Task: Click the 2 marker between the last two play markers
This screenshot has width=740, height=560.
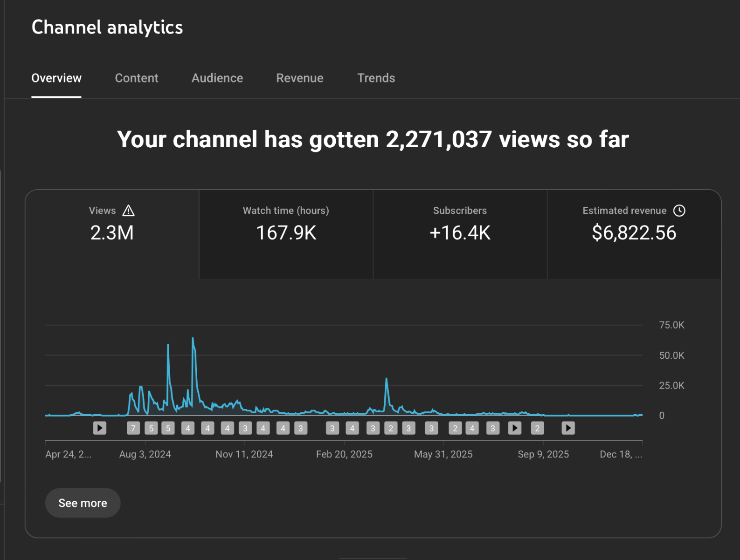Action: [x=537, y=428]
